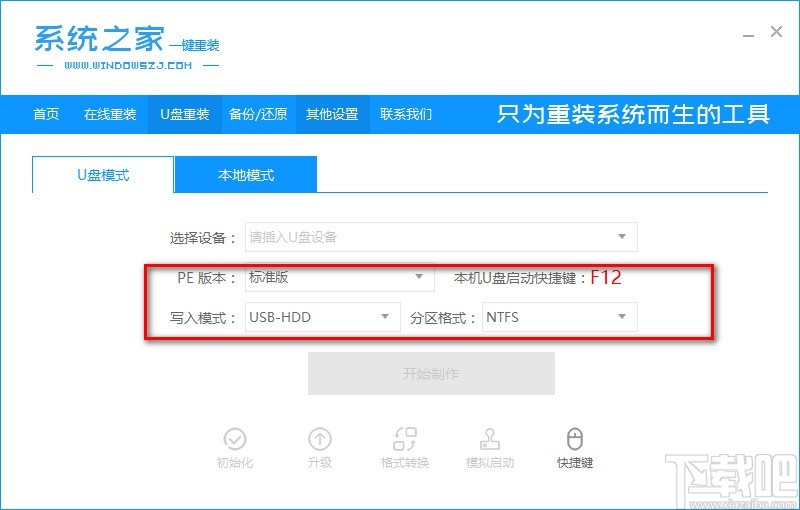Switch to the 本地模式 tab

coord(246,175)
